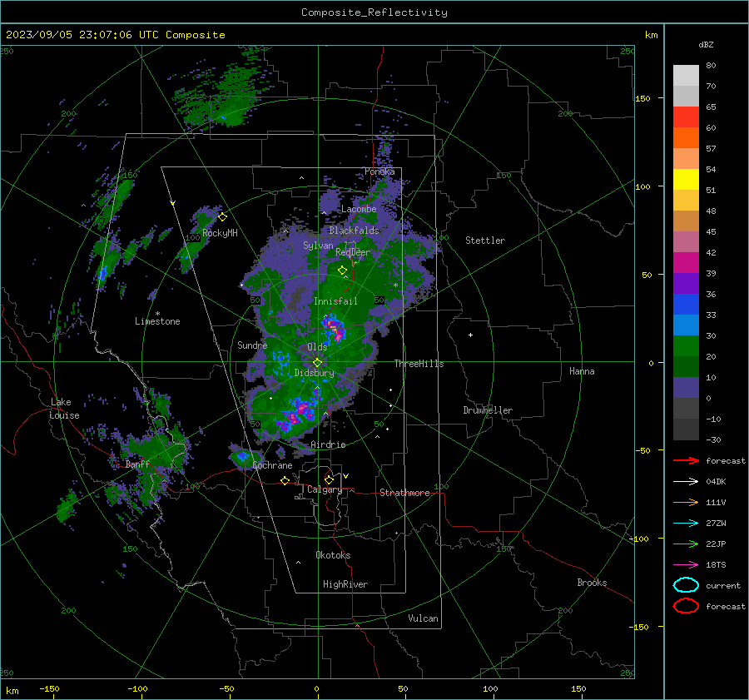The height and width of the screenshot is (700, 749).
Task: Select the blue 36 dBZ legend swatch
Action: click(686, 304)
